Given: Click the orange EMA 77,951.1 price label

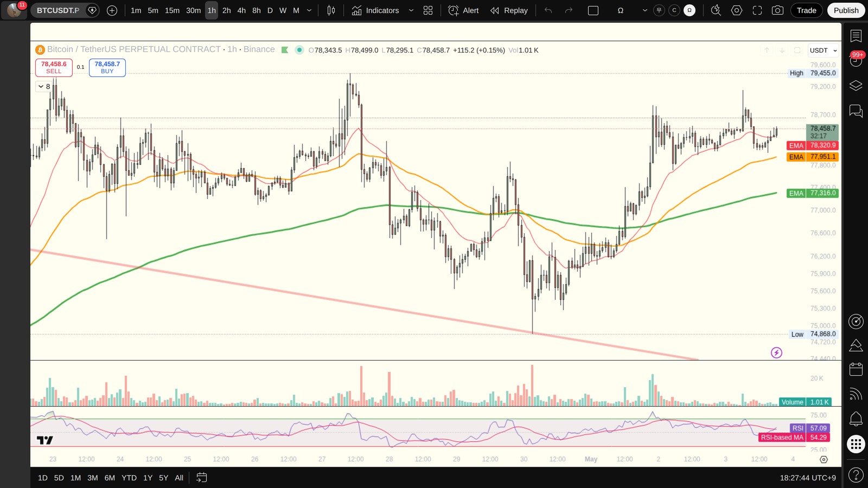Looking at the screenshot, I should point(813,157).
